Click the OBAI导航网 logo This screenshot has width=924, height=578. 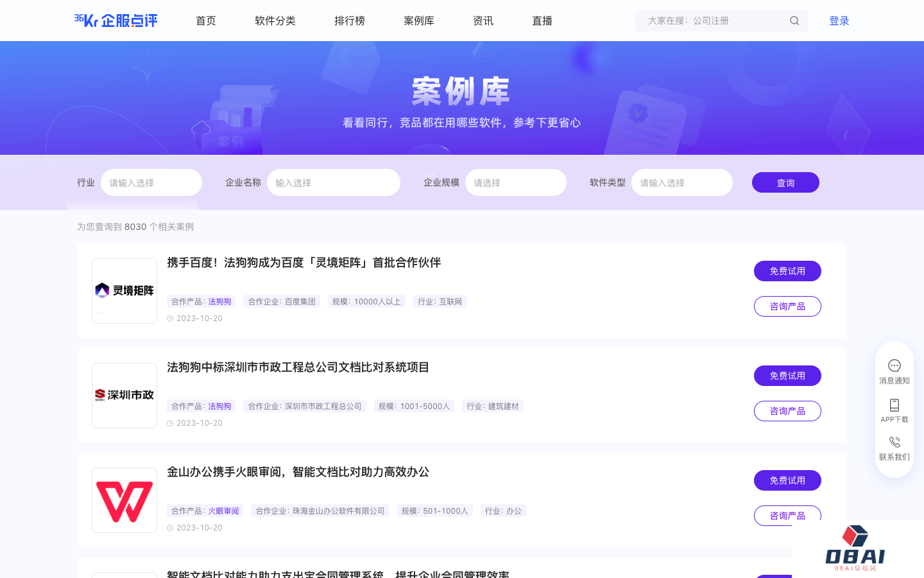855,548
